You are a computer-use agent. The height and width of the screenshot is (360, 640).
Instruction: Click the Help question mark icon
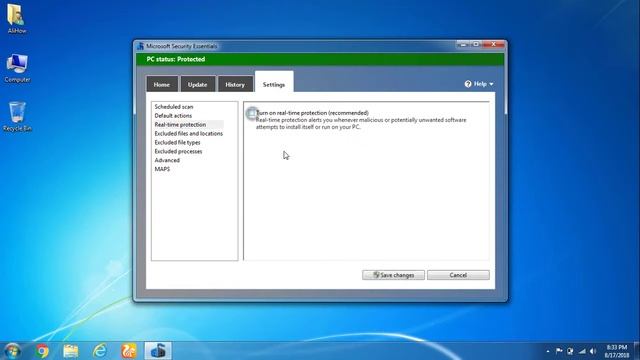click(x=468, y=84)
